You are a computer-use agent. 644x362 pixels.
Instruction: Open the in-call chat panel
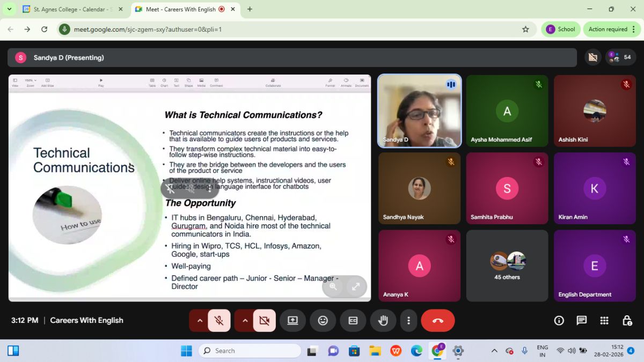pos(582,321)
